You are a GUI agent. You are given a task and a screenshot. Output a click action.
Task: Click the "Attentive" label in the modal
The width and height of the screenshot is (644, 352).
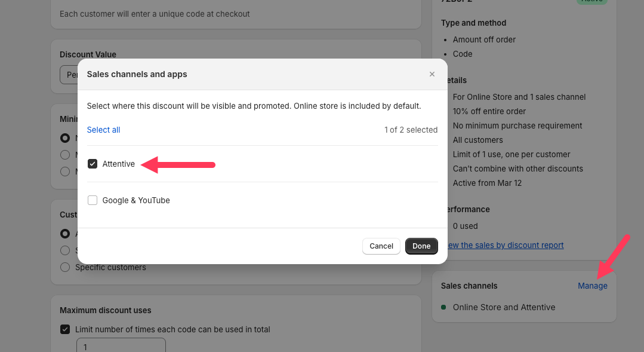[119, 163]
